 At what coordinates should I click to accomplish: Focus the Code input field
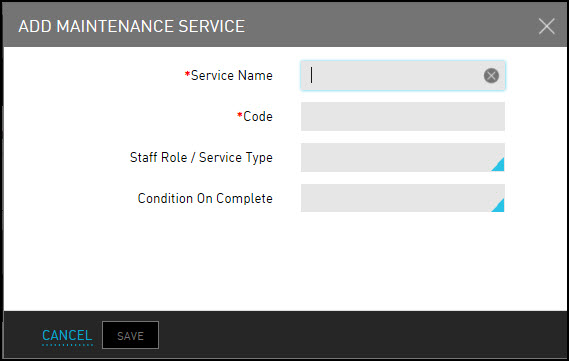click(x=403, y=116)
